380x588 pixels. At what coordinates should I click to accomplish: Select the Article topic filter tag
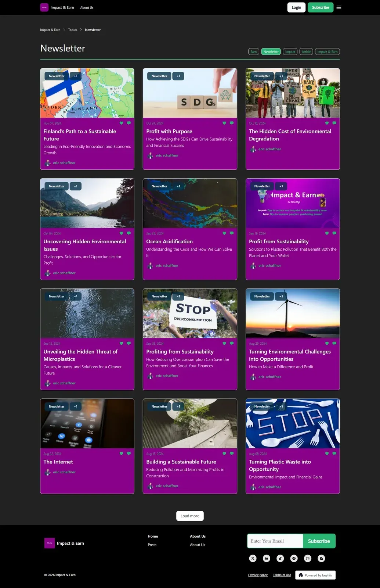pos(306,51)
